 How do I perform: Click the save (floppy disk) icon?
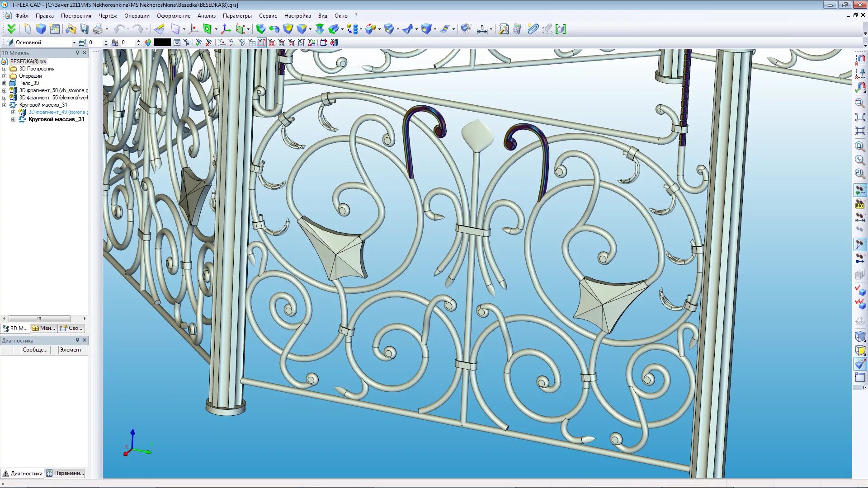tap(85, 29)
